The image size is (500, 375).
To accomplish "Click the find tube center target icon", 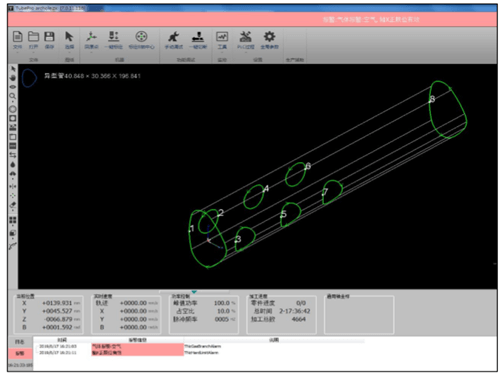I will click(141, 37).
